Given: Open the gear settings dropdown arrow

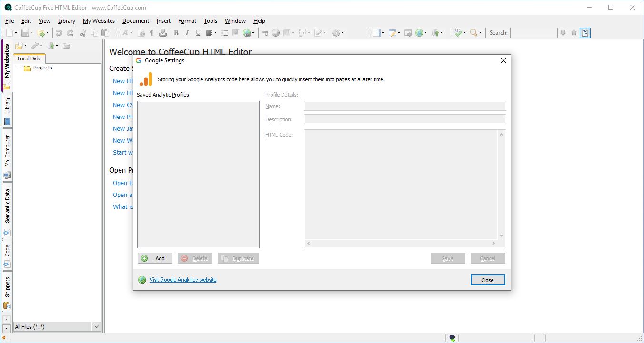Looking at the screenshot, I should [x=342, y=33].
